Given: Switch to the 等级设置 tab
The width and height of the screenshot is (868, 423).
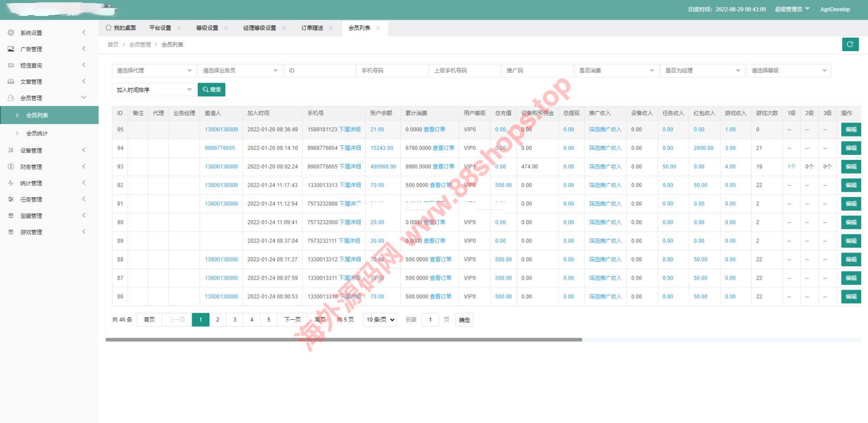Looking at the screenshot, I should pos(207,28).
